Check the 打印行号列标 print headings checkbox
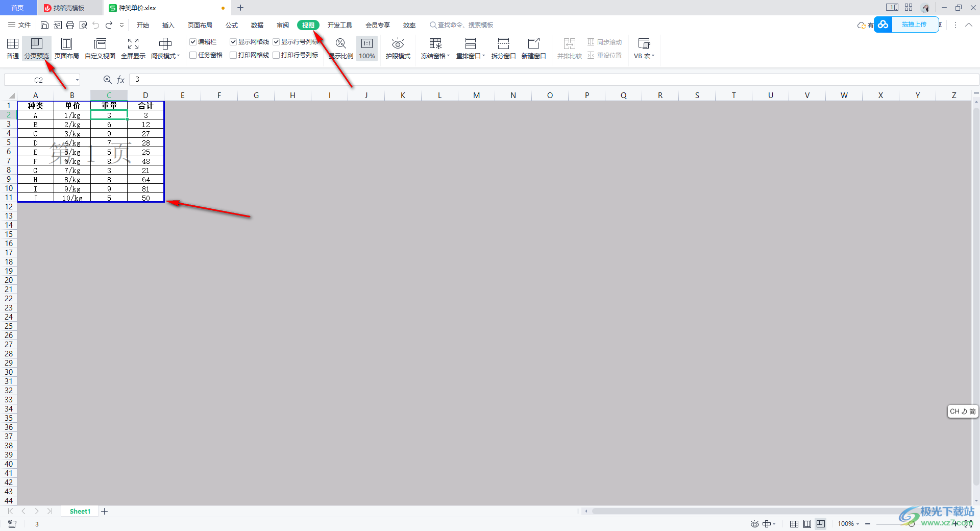 point(276,55)
